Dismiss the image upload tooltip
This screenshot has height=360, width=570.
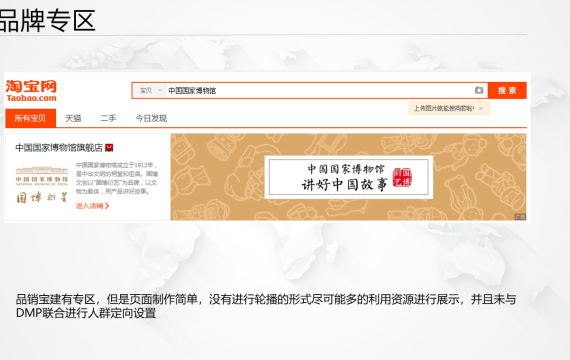pos(481,108)
